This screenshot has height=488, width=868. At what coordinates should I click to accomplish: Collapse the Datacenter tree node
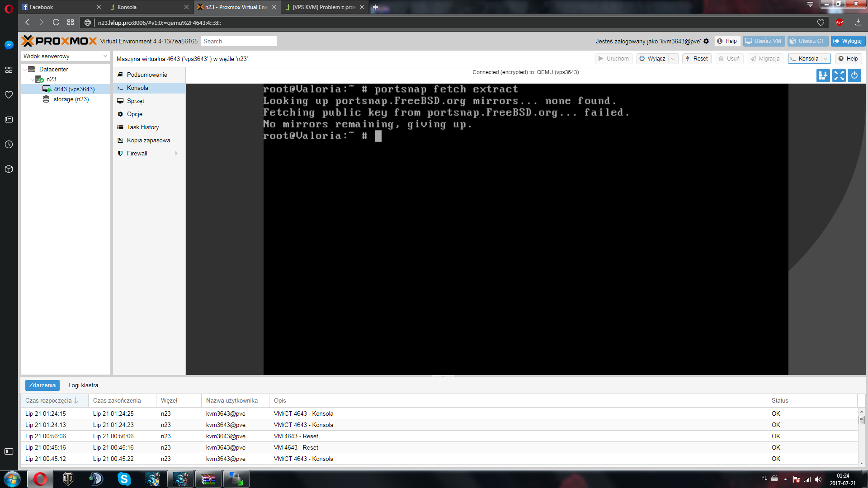click(25, 69)
